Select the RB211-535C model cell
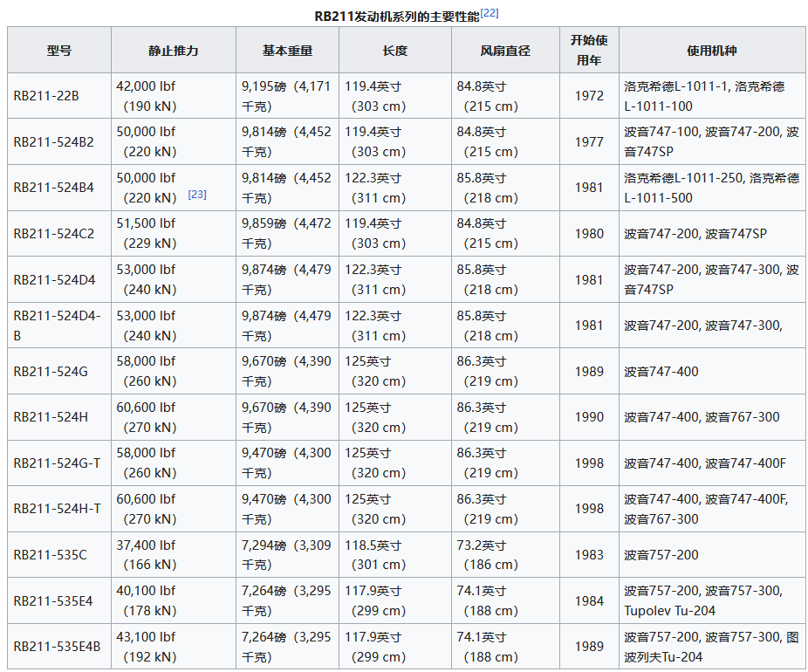The image size is (808, 672). tap(59, 554)
